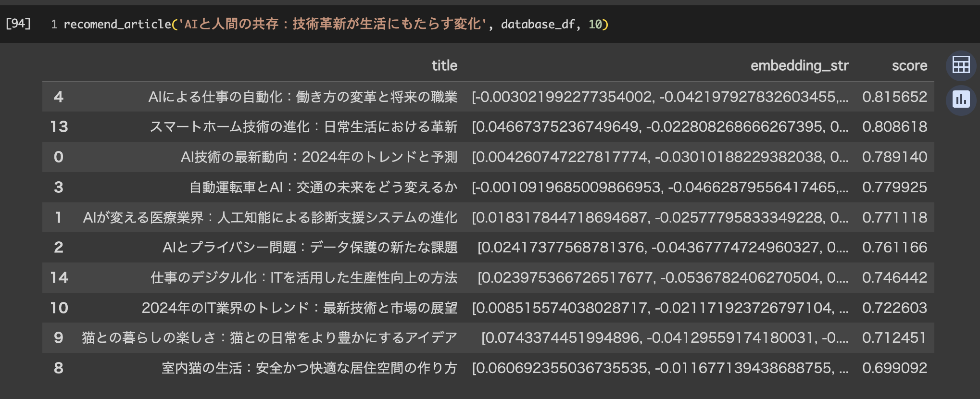This screenshot has width=980, height=399.
Task: Click the database_df argument in code
Action: pyautogui.click(x=538, y=25)
